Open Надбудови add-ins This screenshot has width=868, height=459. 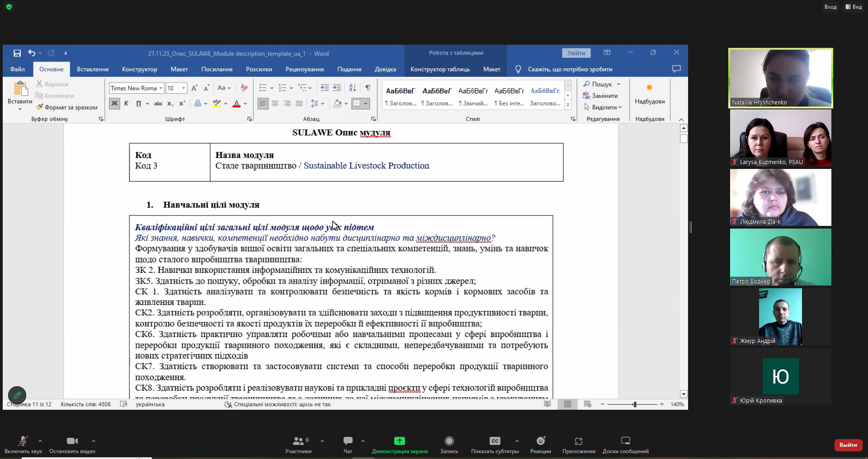pyautogui.click(x=650, y=94)
